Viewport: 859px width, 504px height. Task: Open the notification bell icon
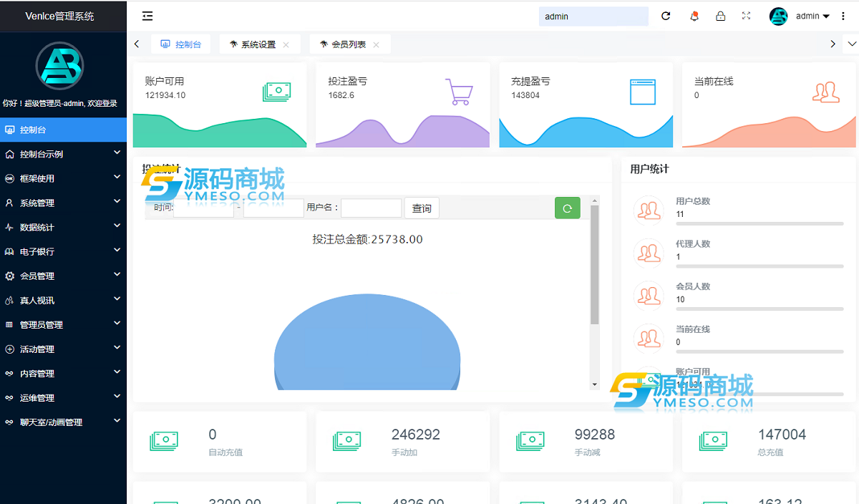coord(694,16)
